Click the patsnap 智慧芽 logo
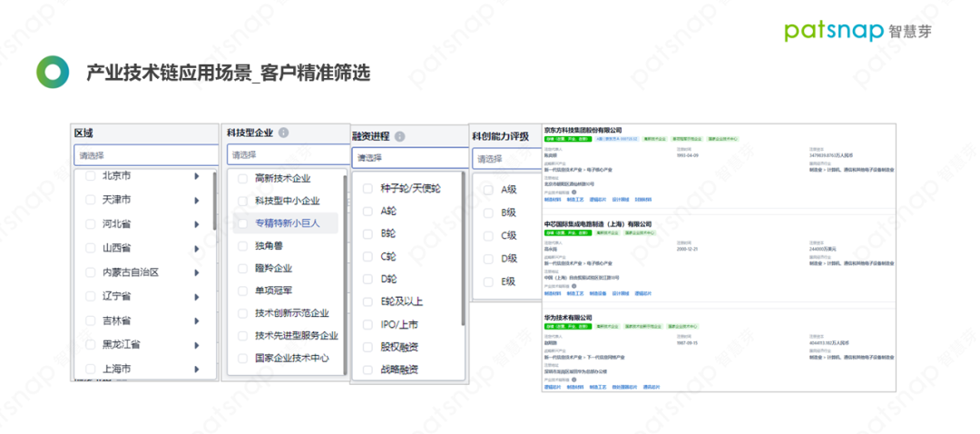 pyautogui.click(x=857, y=31)
